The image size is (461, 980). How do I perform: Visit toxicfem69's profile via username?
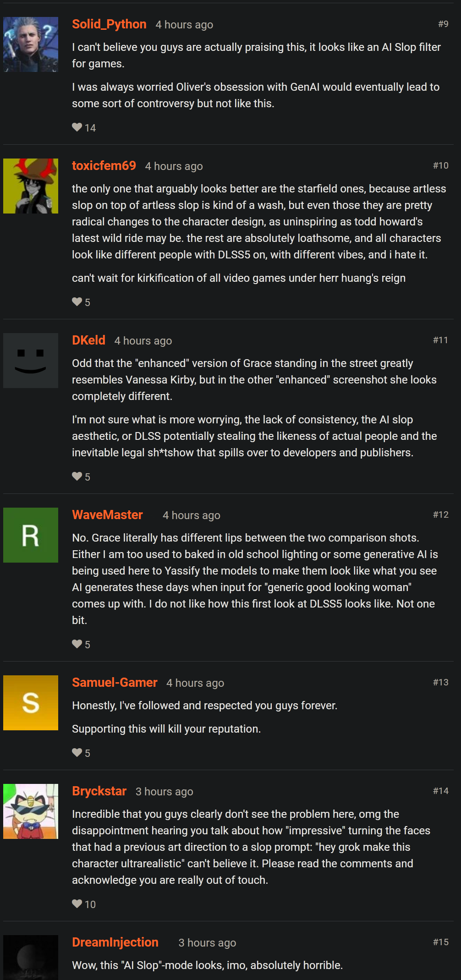pyautogui.click(x=104, y=166)
